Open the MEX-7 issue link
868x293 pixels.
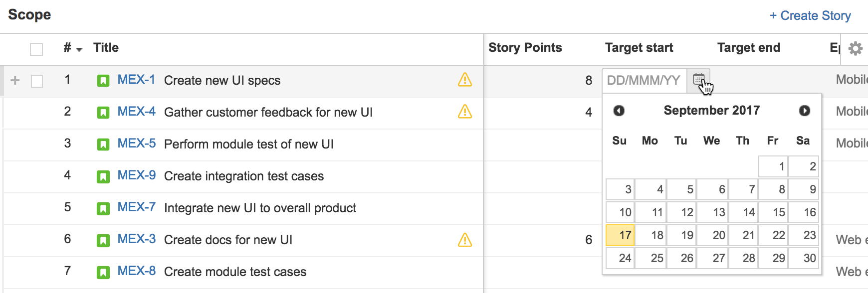[137, 207]
